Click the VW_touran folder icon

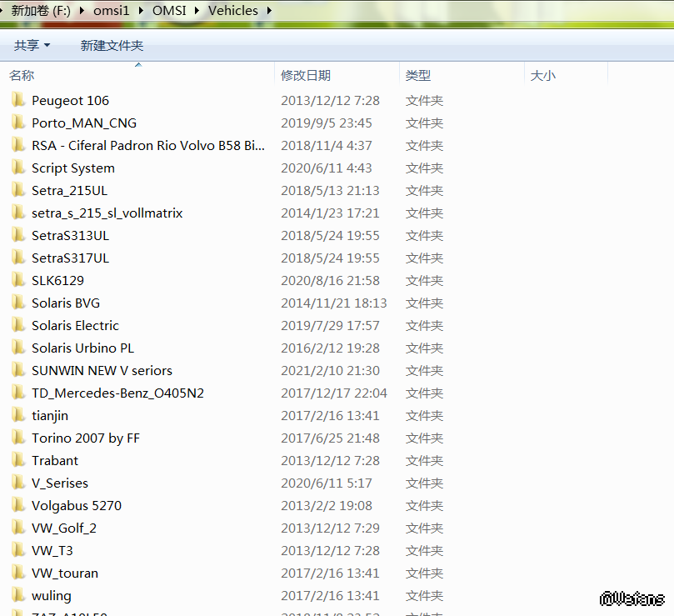pyautogui.click(x=18, y=573)
